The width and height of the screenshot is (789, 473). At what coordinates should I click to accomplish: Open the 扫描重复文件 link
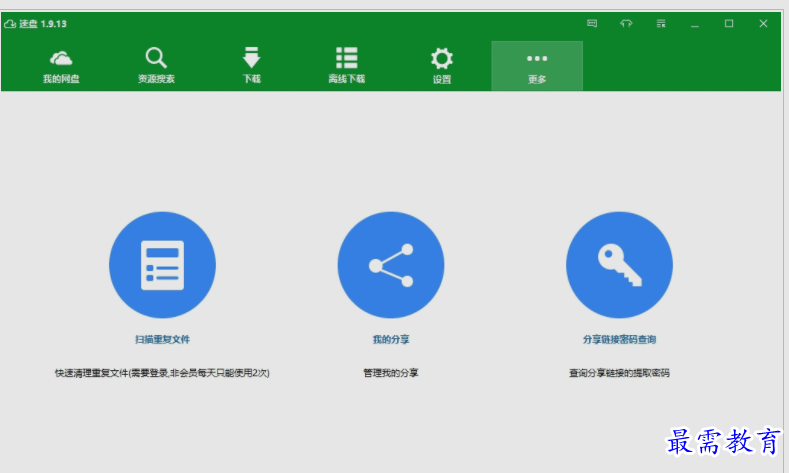pos(163,339)
